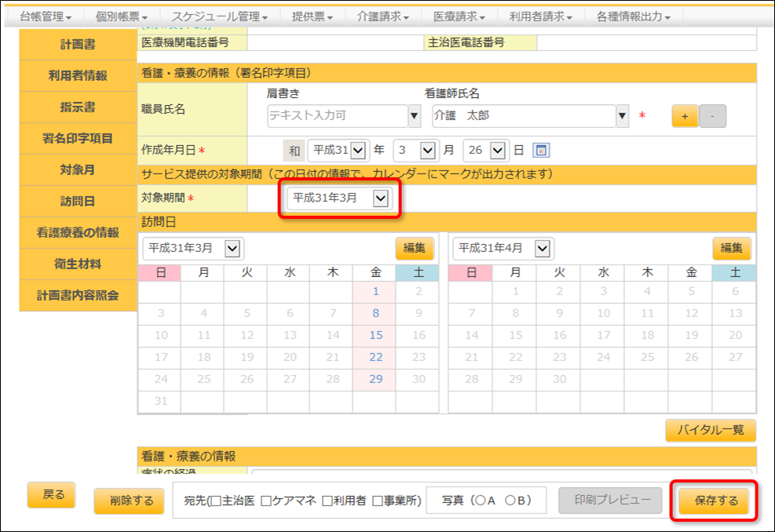Viewport: 775px width, 532px height.
Task: Click the 肩書き text input field
Action: coord(338,116)
